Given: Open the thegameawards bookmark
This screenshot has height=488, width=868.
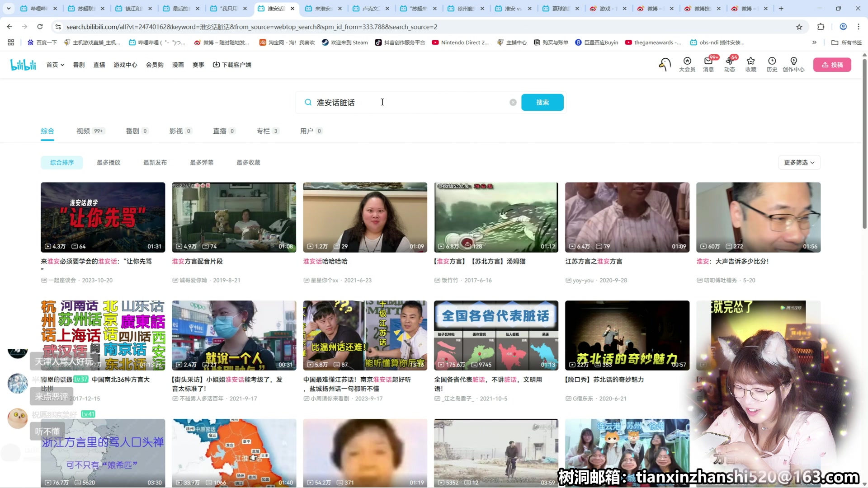Looking at the screenshot, I should click(x=653, y=42).
